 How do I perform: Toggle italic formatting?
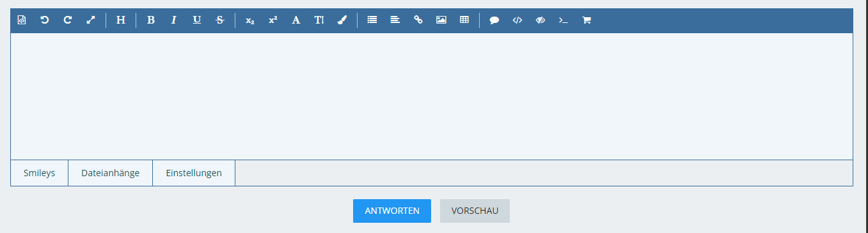click(173, 20)
